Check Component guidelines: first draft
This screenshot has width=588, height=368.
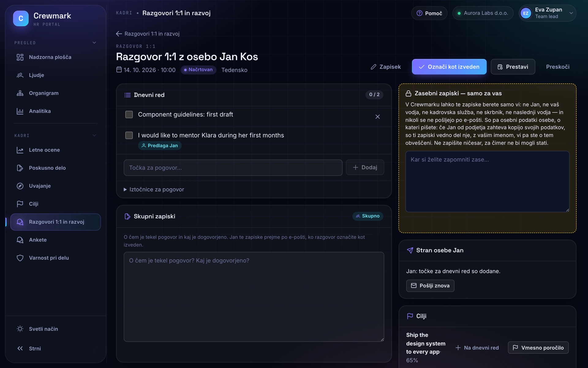click(x=129, y=115)
